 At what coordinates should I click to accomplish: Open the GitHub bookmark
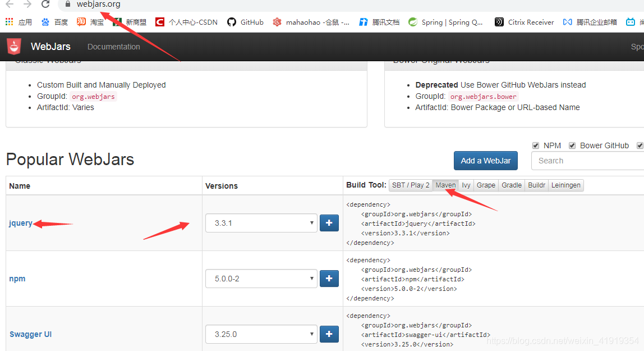pos(245,22)
